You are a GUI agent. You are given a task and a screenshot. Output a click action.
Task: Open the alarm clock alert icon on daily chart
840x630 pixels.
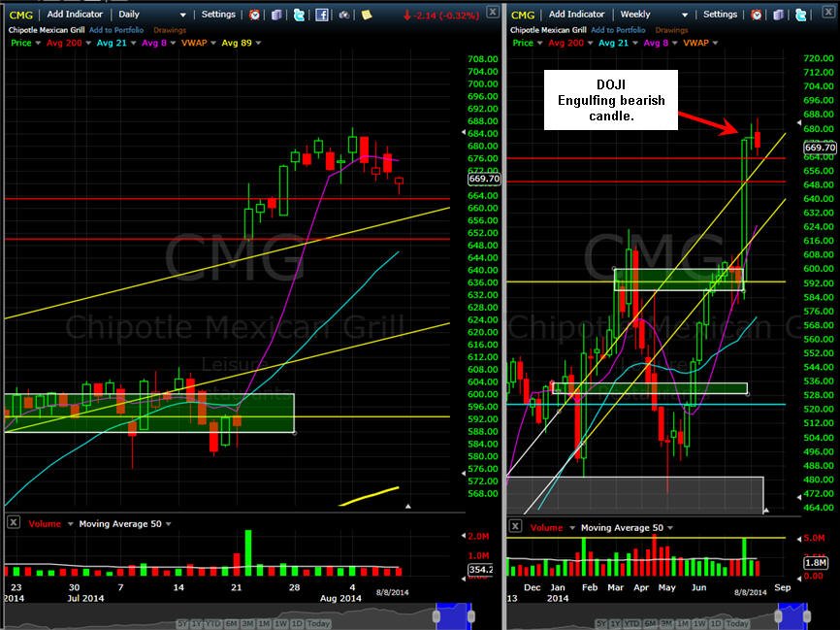[254, 15]
